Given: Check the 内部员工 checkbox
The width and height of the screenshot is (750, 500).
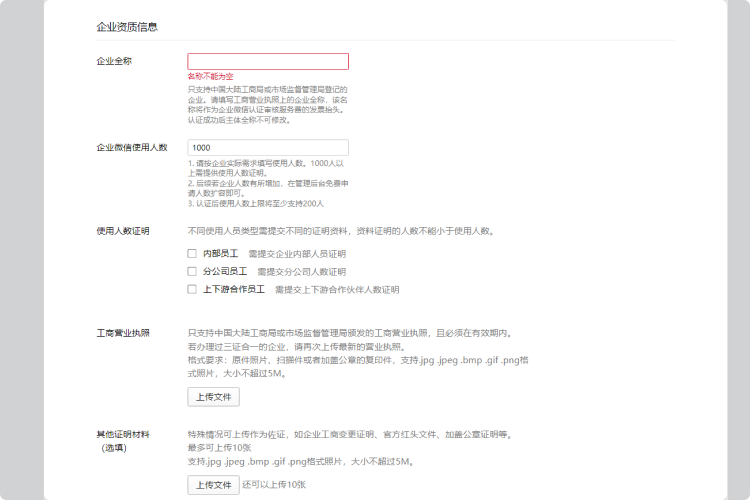Looking at the screenshot, I should tap(192, 254).
